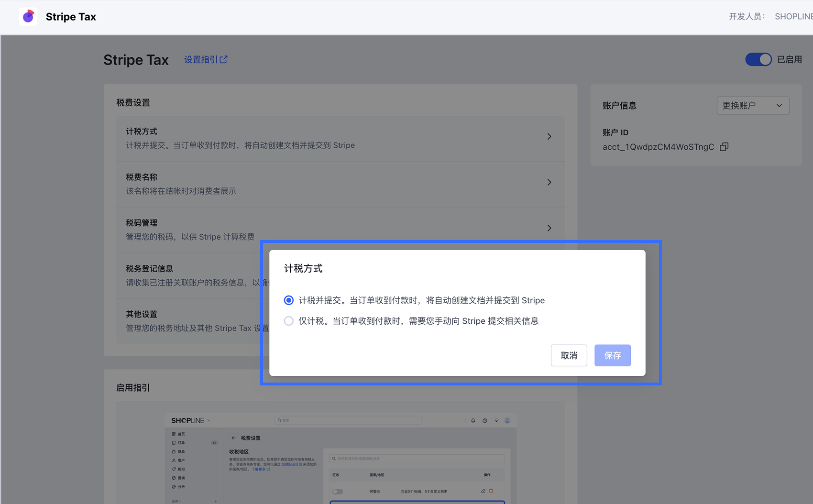Click the account ID acct_1QwdpzCM4WoSTngC text
This screenshot has width=813, height=504.
coord(658,147)
